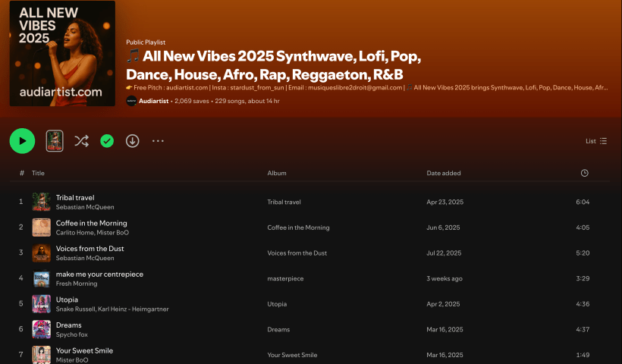Open the Coffee in the Morning album link

pyautogui.click(x=298, y=227)
